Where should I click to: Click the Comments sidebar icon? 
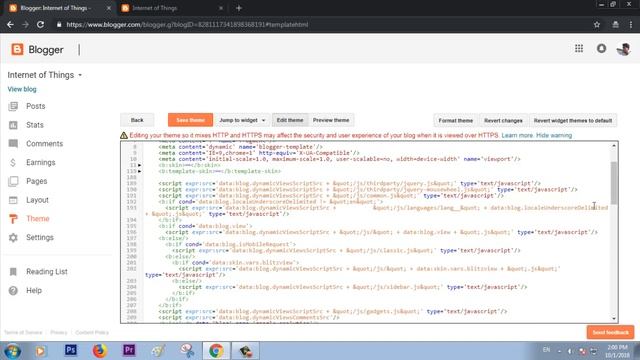pyautogui.click(x=13, y=144)
